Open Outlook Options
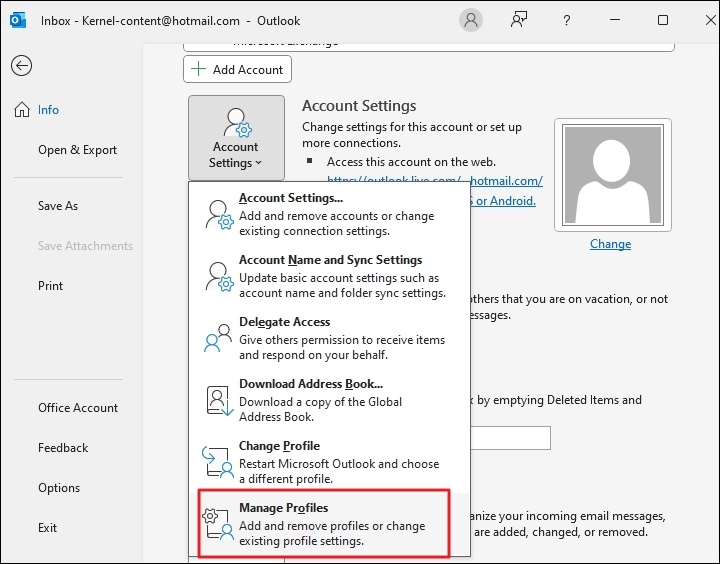Viewport: 720px width, 564px height. pos(59,488)
